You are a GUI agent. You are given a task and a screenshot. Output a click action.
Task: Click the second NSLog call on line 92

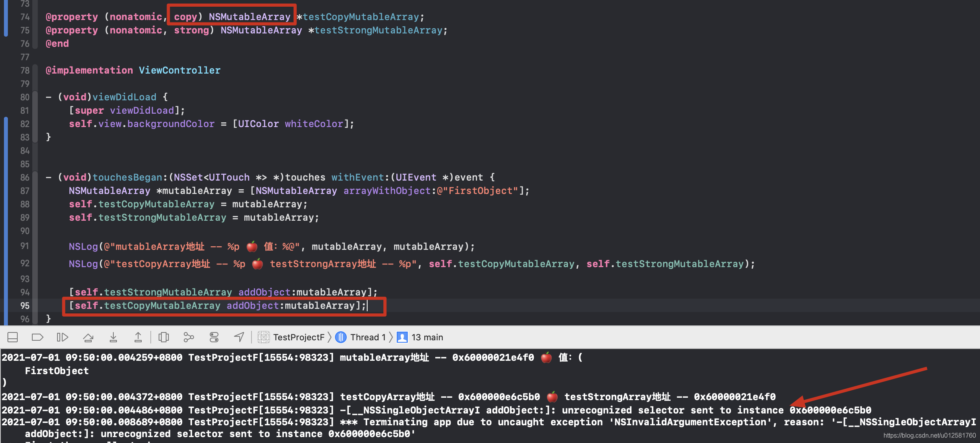(83, 264)
